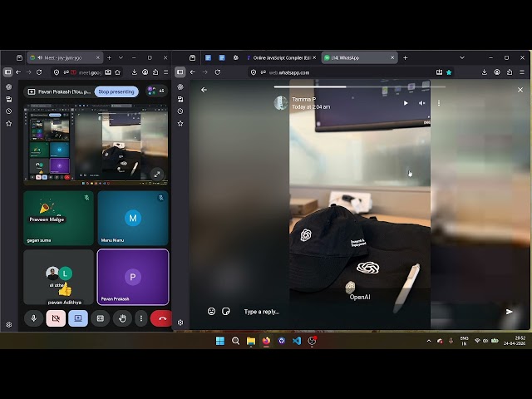Go back from the WhatsApp status viewer

point(204,90)
